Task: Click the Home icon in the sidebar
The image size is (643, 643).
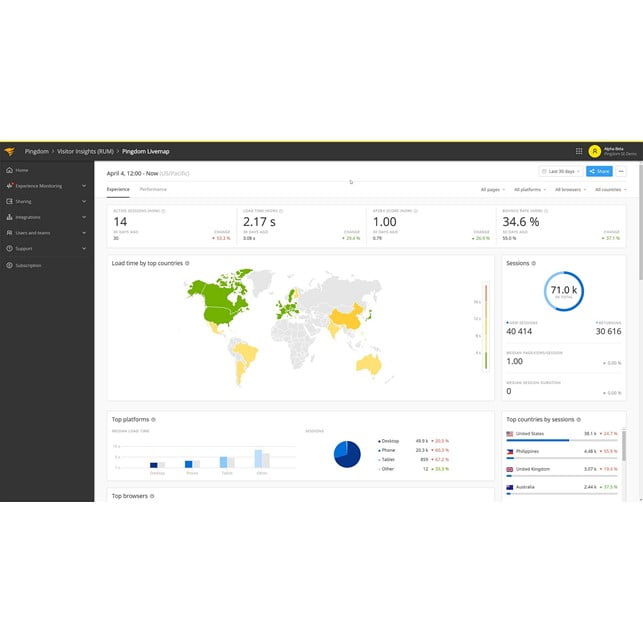Action: (x=9, y=170)
